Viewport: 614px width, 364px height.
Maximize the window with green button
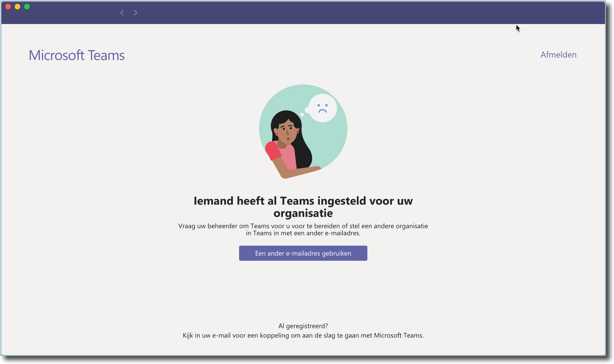27,7
